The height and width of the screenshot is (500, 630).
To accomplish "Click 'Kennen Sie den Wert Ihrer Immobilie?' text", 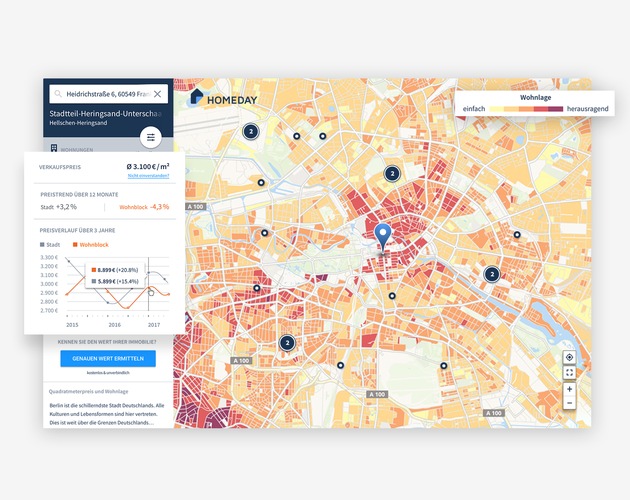I will [x=107, y=342].
